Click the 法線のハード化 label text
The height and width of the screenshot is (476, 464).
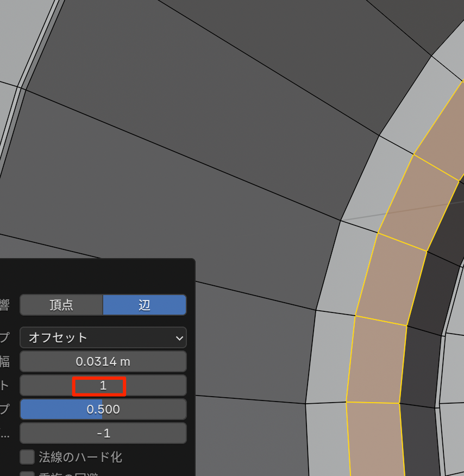pyautogui.click(x=80, y=457)
